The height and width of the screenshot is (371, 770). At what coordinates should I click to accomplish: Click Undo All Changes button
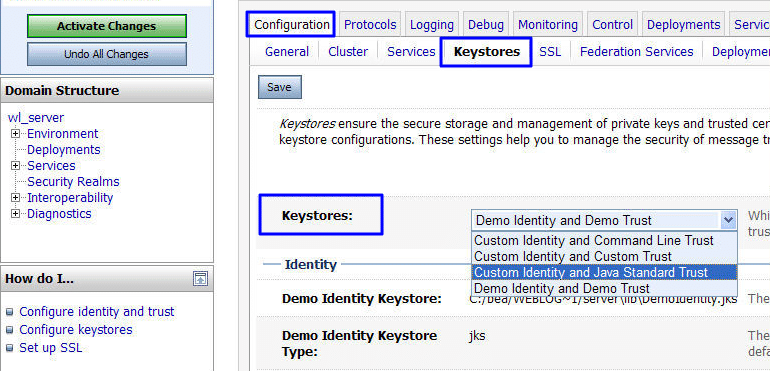pyautogui.click(x=107, y=54)
